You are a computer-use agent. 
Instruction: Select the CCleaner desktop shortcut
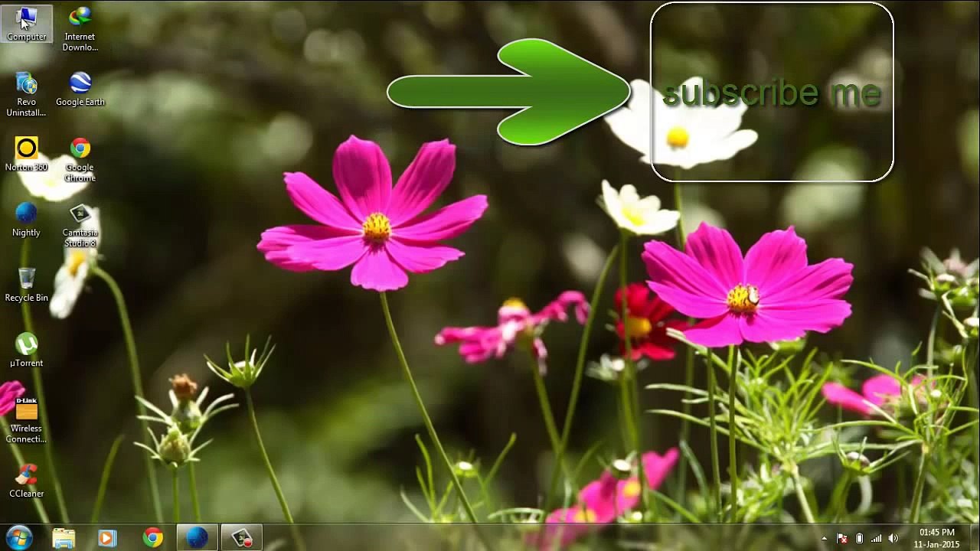pyautogui.click(x=27, y=481)
